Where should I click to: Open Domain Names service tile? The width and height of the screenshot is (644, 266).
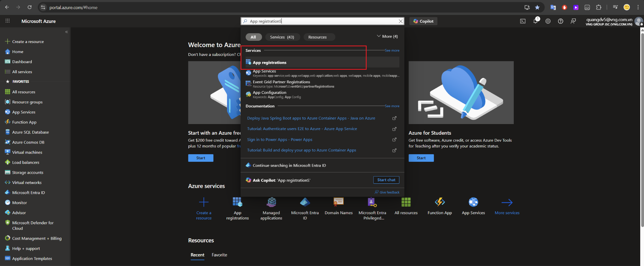coord(339,206)
